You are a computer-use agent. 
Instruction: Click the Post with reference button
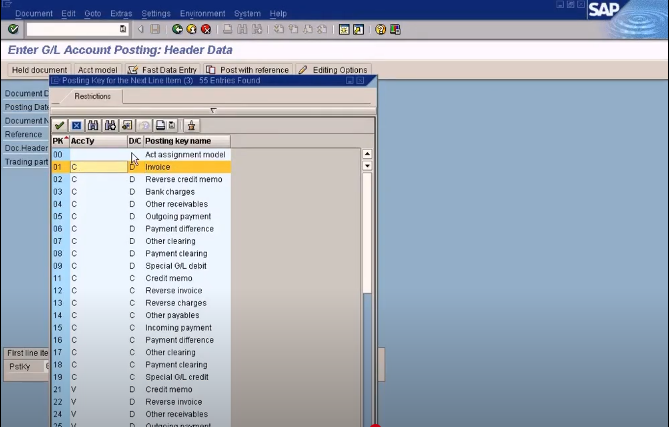pos(248,70)
